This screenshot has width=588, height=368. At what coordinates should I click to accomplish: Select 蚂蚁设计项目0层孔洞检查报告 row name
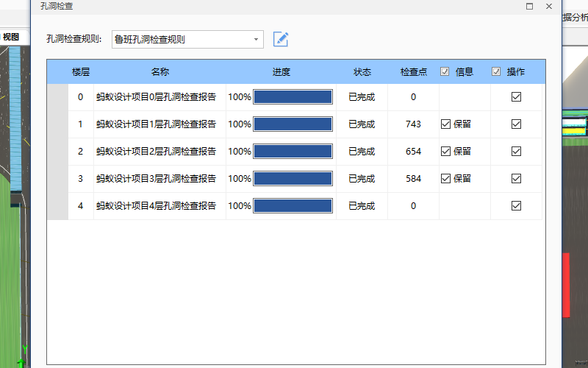pos(156,97)
